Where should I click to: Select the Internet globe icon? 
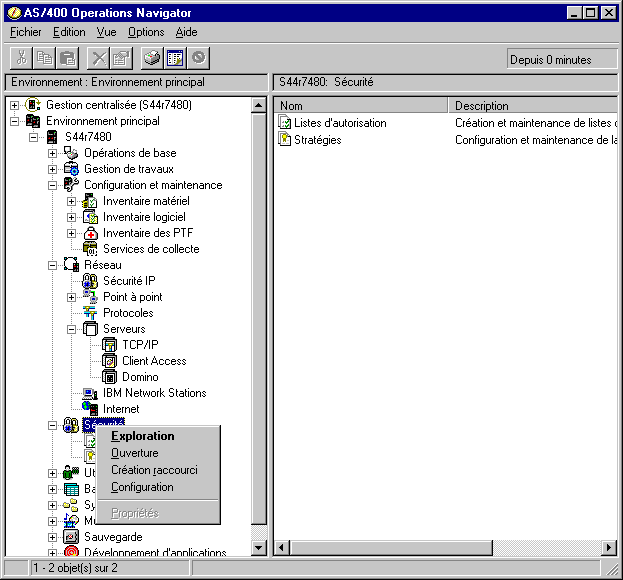coord(90,408)
